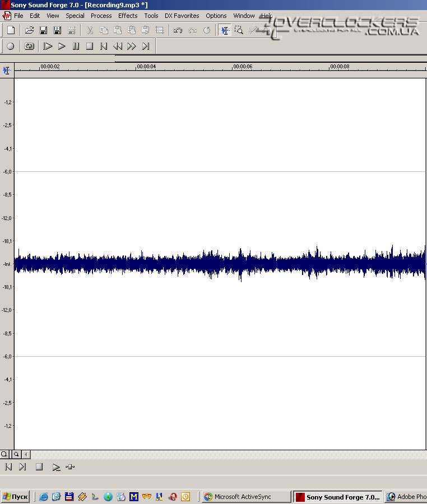The image size is (427, 504).
Task: Start recording with the Record button
Action: pos(11,46)
